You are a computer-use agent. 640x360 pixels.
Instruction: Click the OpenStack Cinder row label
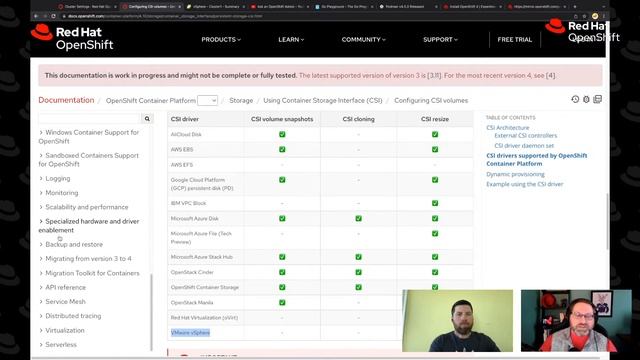point(192,272)
